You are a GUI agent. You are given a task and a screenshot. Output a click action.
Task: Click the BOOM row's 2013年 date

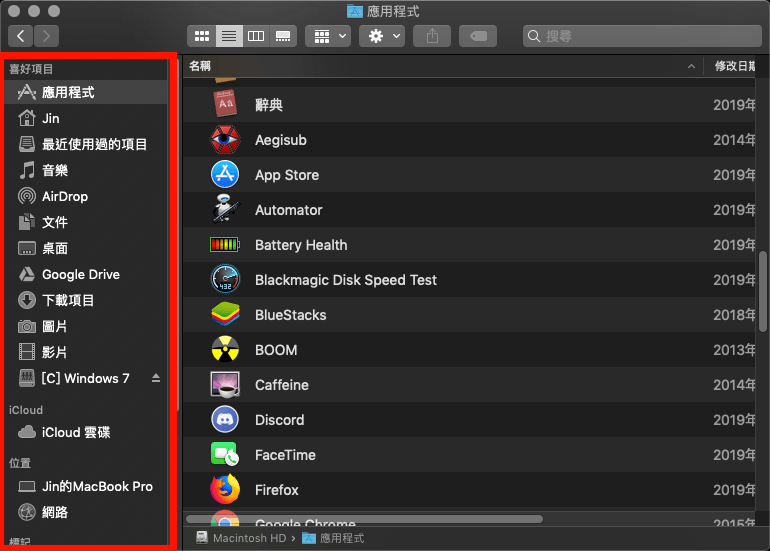[734, 350]
